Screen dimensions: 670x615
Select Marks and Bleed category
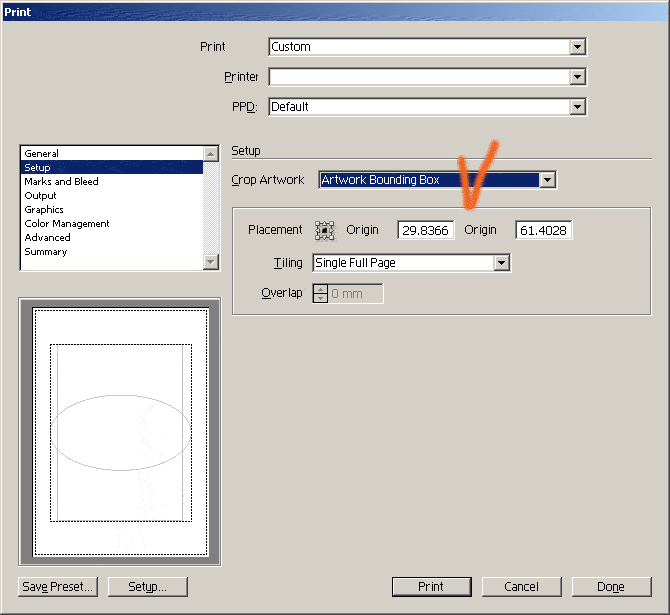coord(112,182)
